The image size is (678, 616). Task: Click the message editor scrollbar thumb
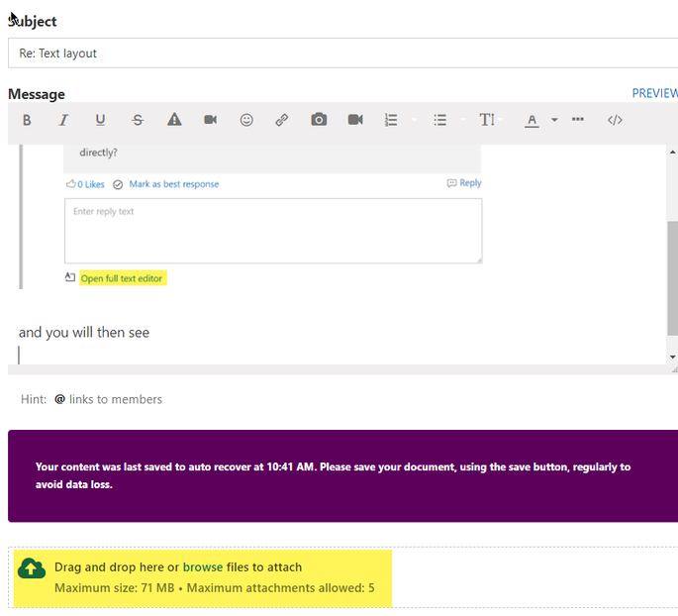coord(672,278)
